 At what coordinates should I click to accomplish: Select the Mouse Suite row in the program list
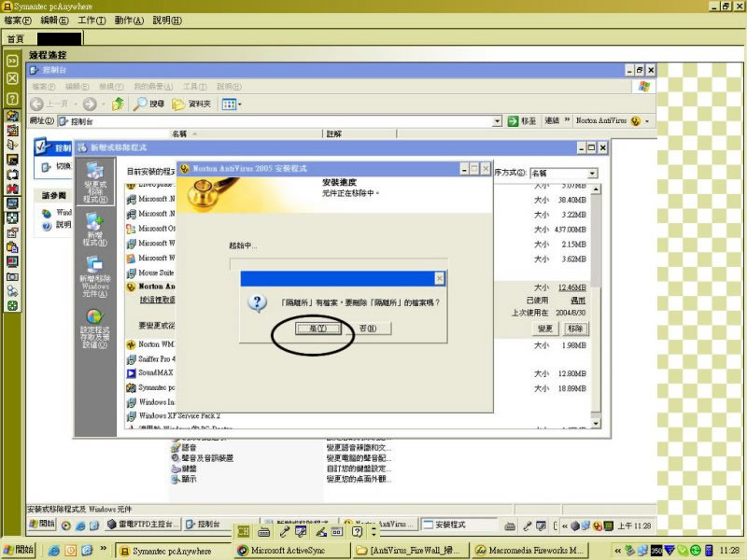click(150, 273)
